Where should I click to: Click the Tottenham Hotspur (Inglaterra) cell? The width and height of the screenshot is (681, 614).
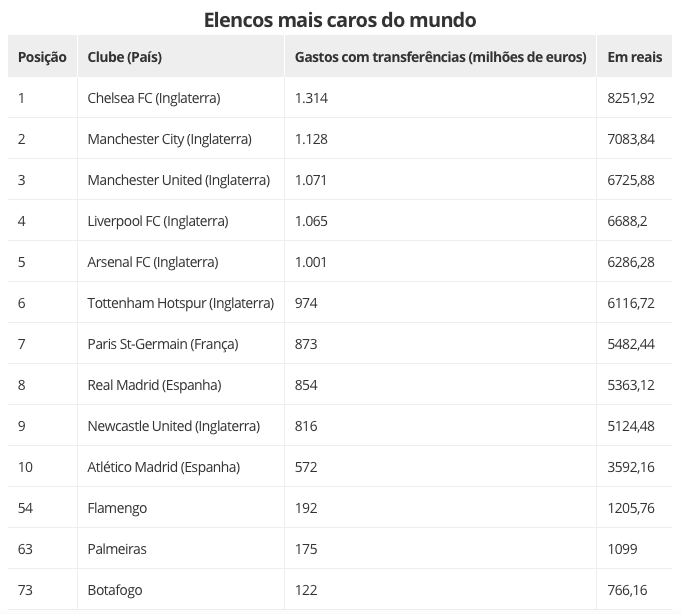click(180, 303)
